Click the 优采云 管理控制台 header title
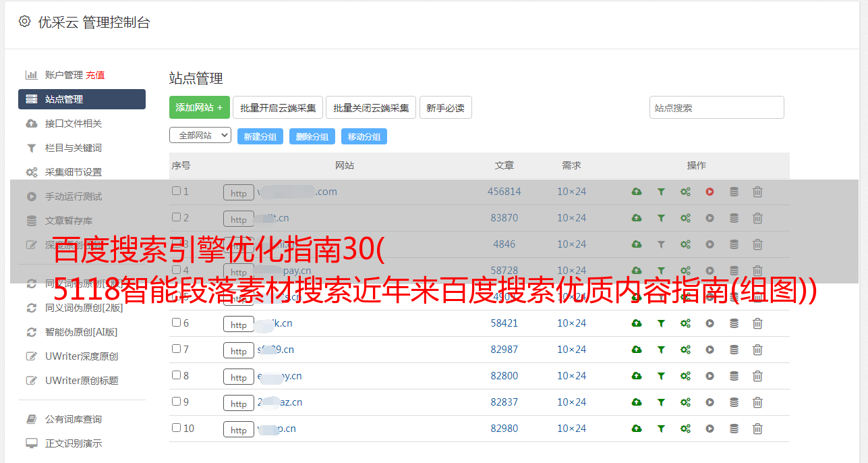Screen dimensions: 868x463 94,22
